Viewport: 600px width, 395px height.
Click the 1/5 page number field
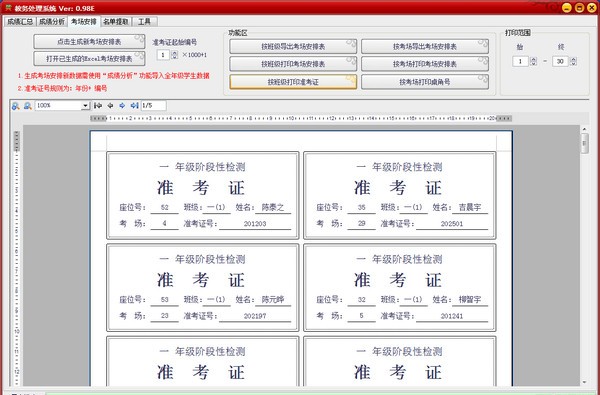[153, 105]
